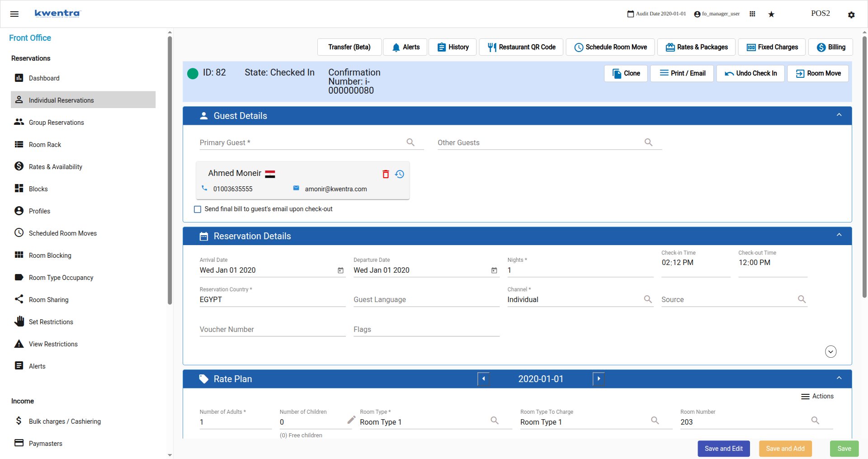Click the Transfer (Beta) button
The width and height of the screenshot is (868, 459).
coord(349,47)
